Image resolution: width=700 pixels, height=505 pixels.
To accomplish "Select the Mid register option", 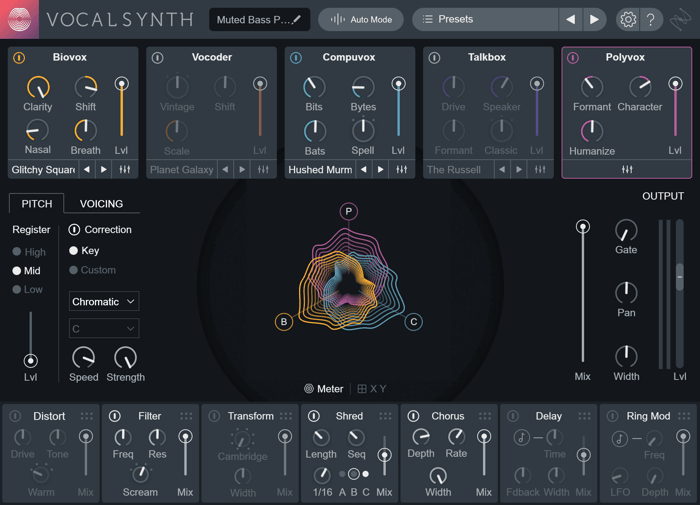I will point(26,271).
